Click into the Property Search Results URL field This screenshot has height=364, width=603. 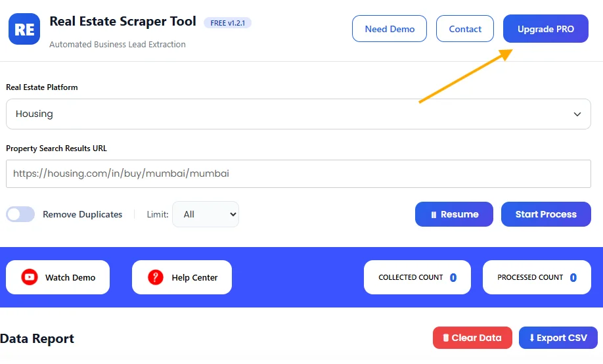(x=298, y=174)
